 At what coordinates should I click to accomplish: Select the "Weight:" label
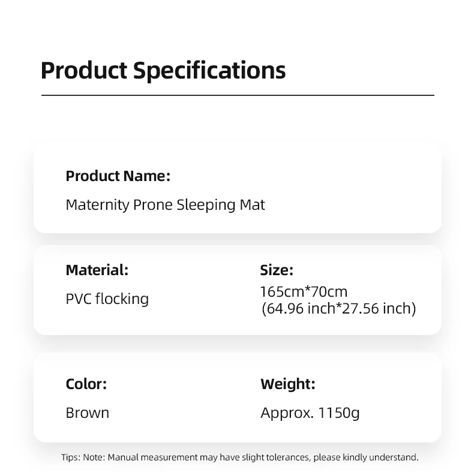coord(287,384)
